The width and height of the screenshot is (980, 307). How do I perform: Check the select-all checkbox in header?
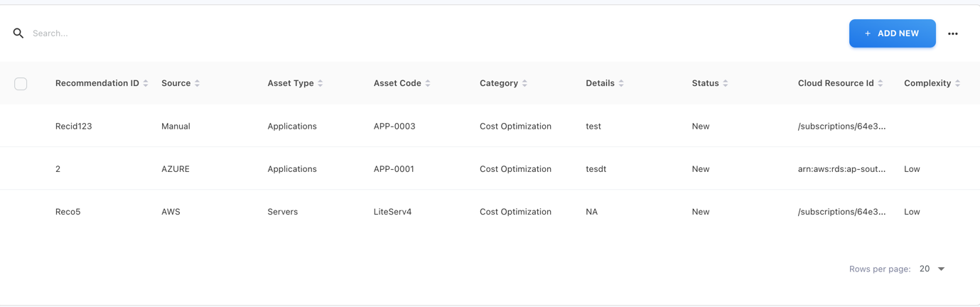[x=21, y=84]
